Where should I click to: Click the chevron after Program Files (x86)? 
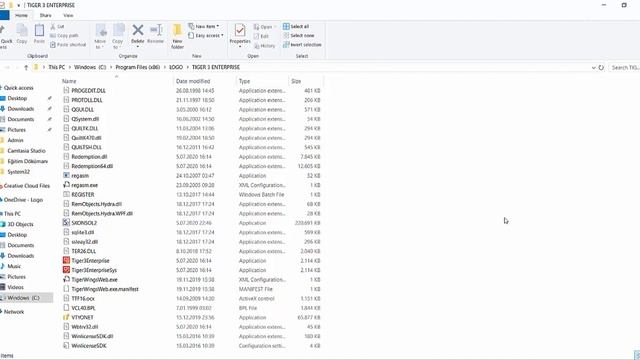164,67
